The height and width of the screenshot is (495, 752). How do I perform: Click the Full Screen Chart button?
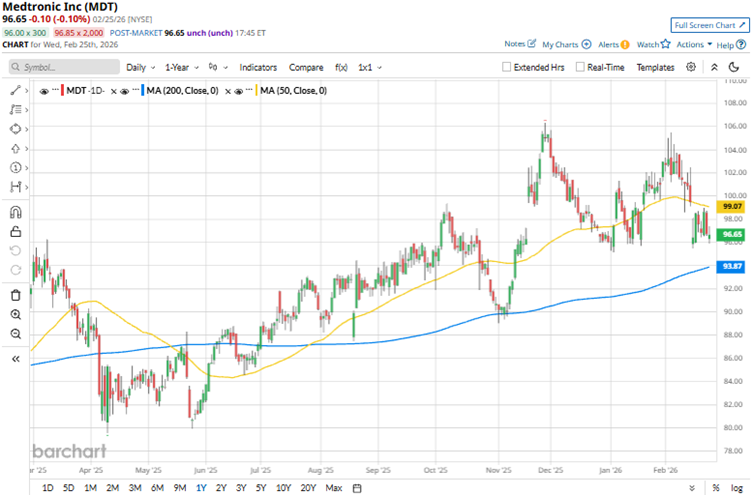tap(708, 24)
